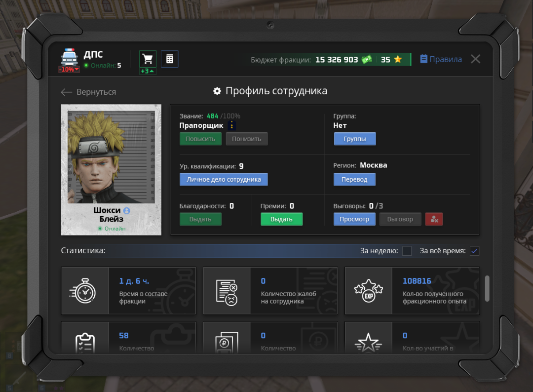Open the Правила link

(x=446, y=59)
